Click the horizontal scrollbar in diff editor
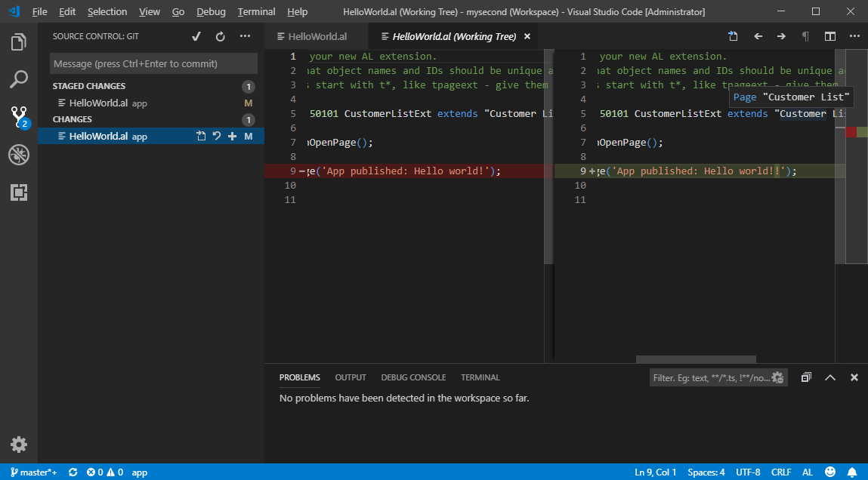Image resolution: width=868 pixels, height=480 pixels. 695,360
